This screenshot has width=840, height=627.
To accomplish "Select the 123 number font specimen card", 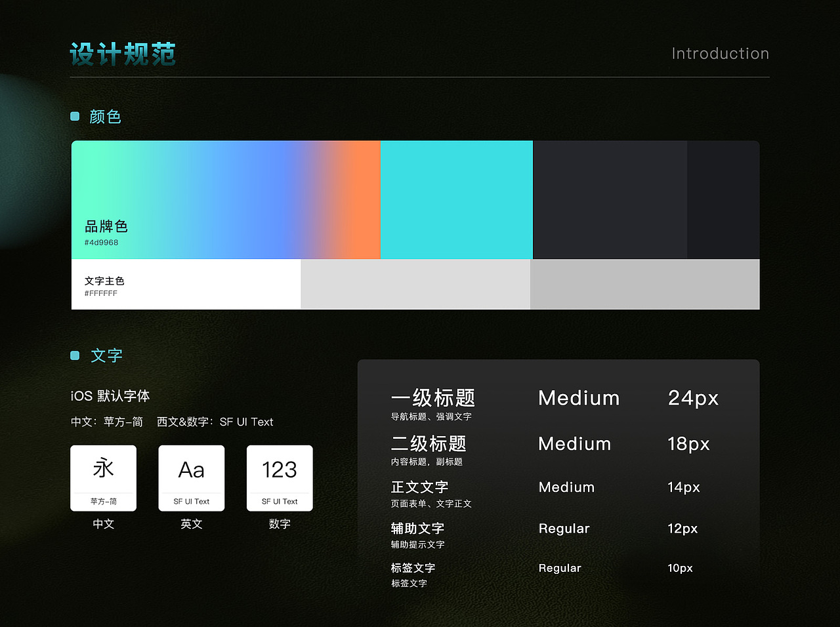I will tap(280, 478).
